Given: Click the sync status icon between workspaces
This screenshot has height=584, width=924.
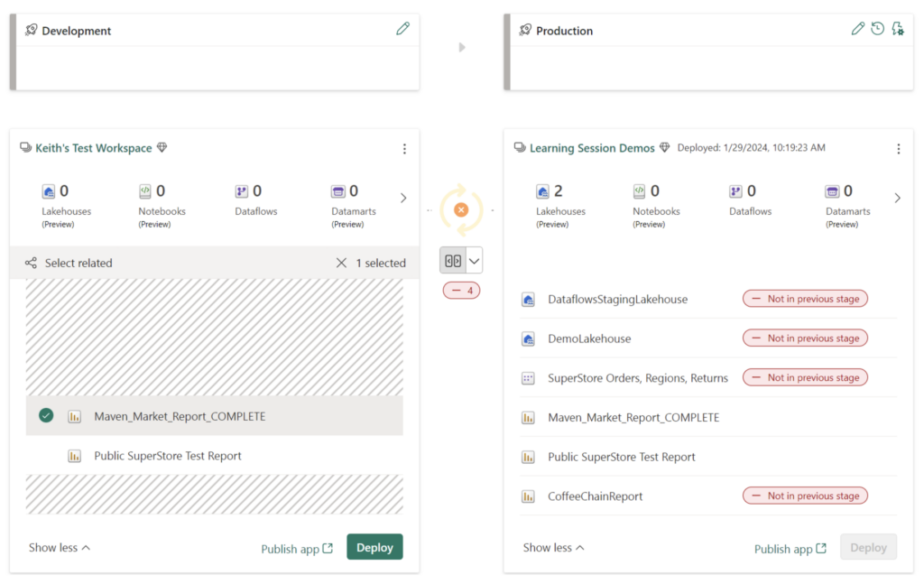Looking at the screenshot, I should [461, 209].
